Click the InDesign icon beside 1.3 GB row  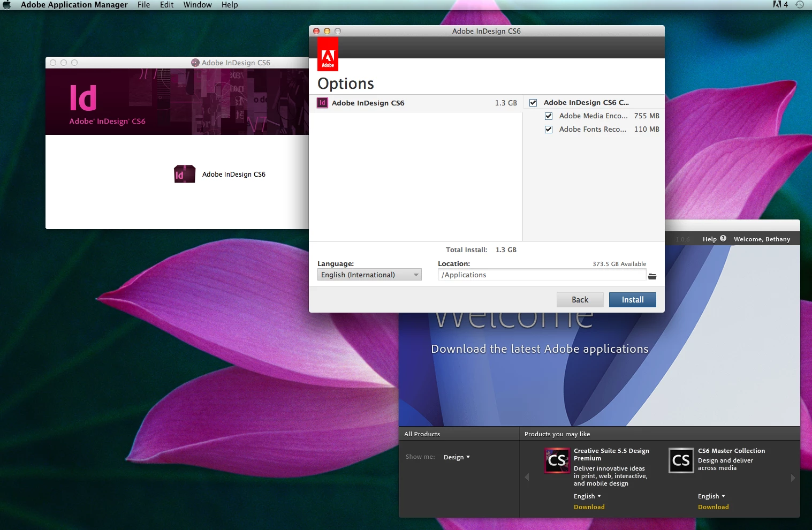tap(322, 103)
